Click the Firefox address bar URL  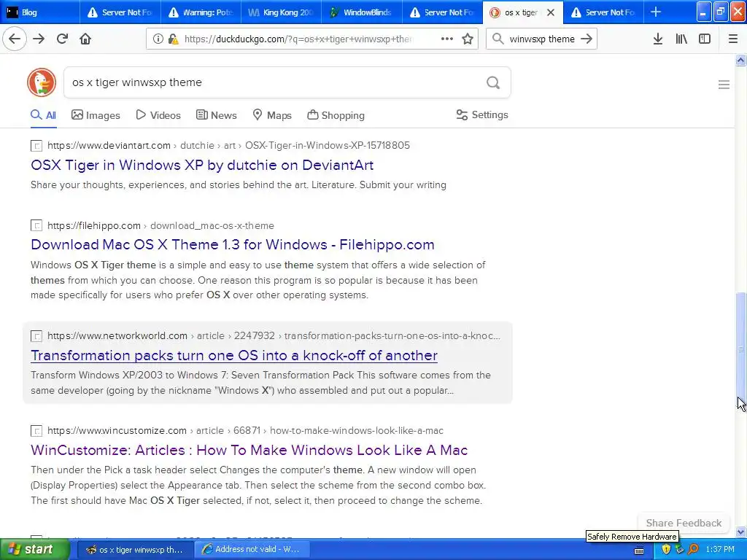point(298,39)
